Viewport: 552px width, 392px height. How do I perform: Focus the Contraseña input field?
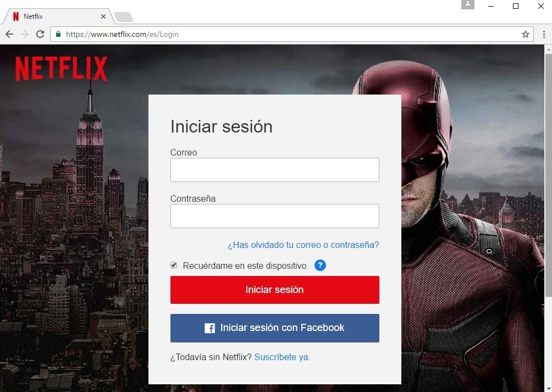coord(274,216)
